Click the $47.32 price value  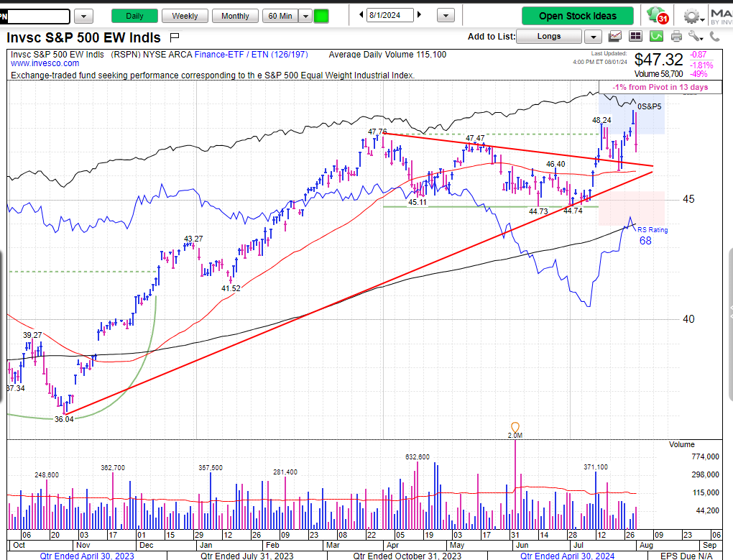point(658,60)
